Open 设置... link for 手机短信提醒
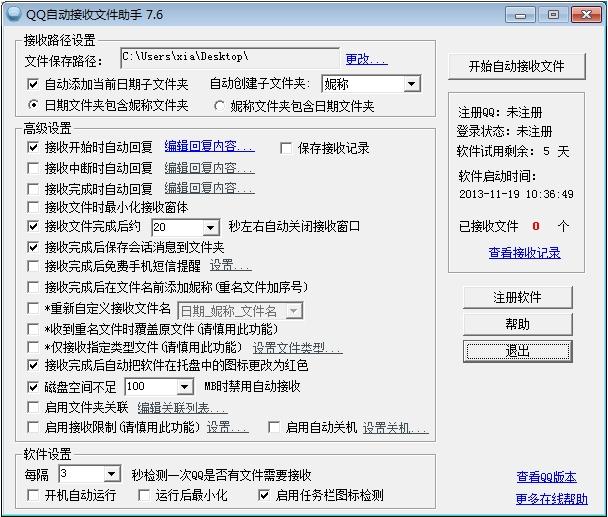The width and height of the screenshot is (608, 517). click(x=230, y=265)
